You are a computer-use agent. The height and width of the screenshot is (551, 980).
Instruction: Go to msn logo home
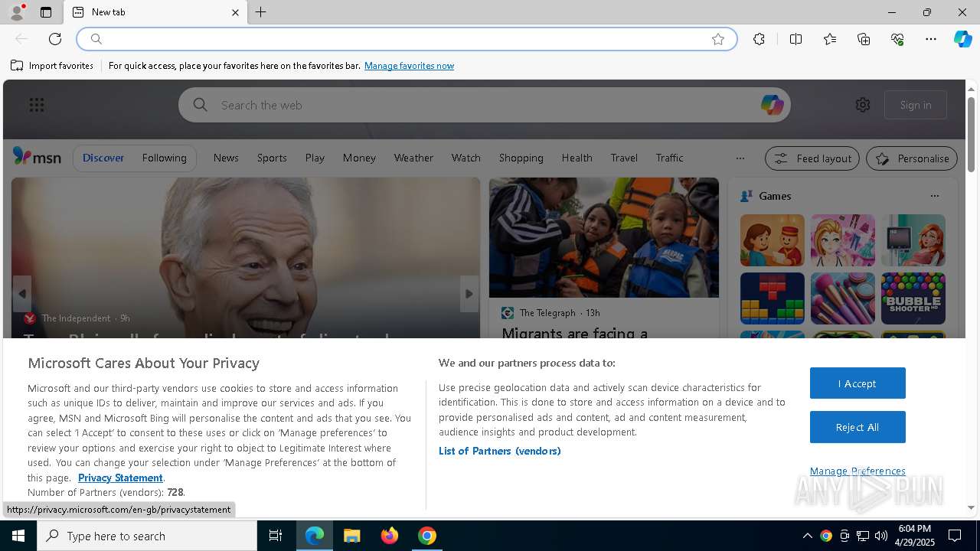pos(37,157)
